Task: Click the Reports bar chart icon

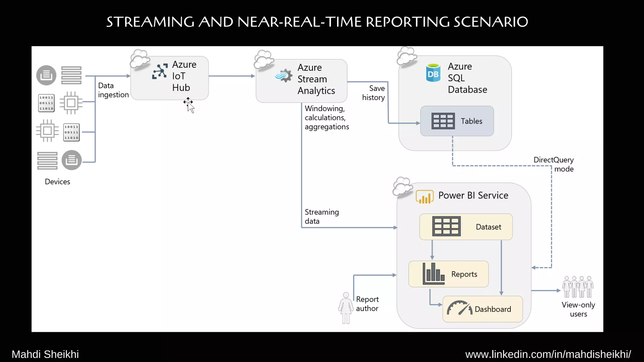Action: (433, 274)
